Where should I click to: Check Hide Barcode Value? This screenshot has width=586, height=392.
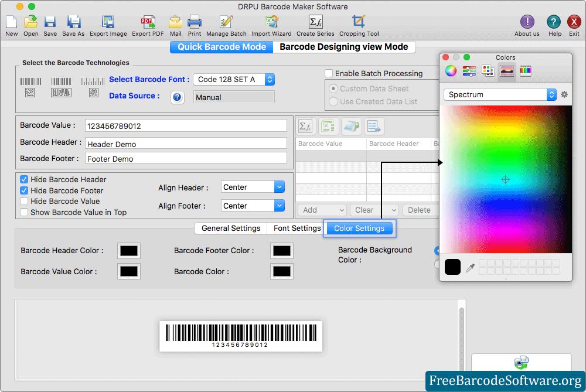24,201
